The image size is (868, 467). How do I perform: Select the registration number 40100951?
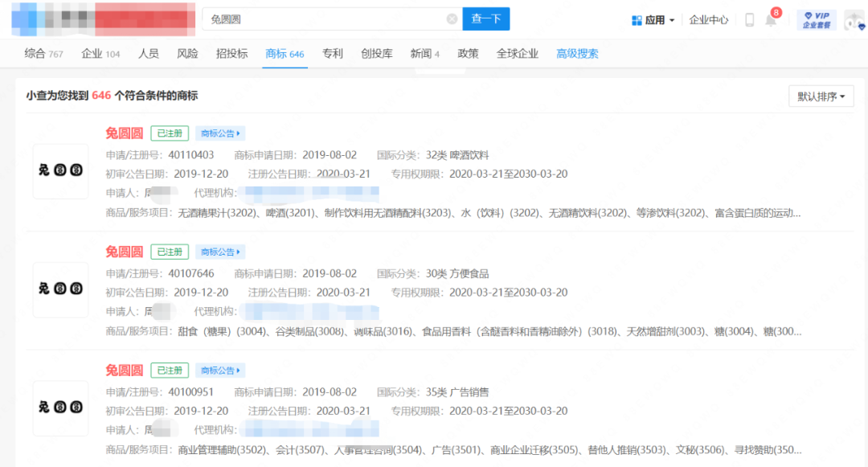pos(191,392)
